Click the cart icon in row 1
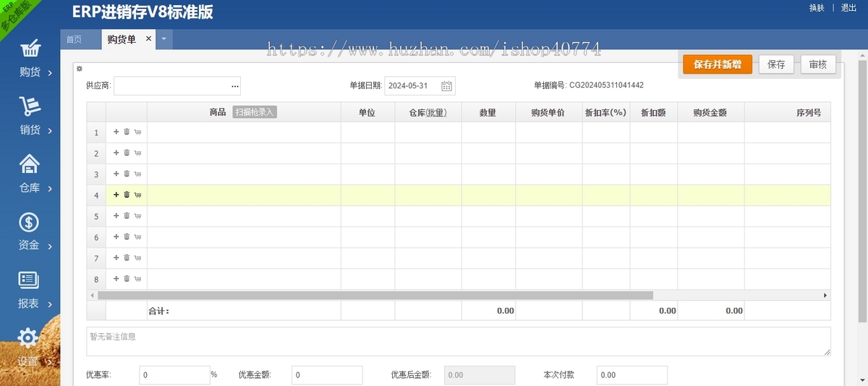The image size is (868, 386). click(137, 132)
